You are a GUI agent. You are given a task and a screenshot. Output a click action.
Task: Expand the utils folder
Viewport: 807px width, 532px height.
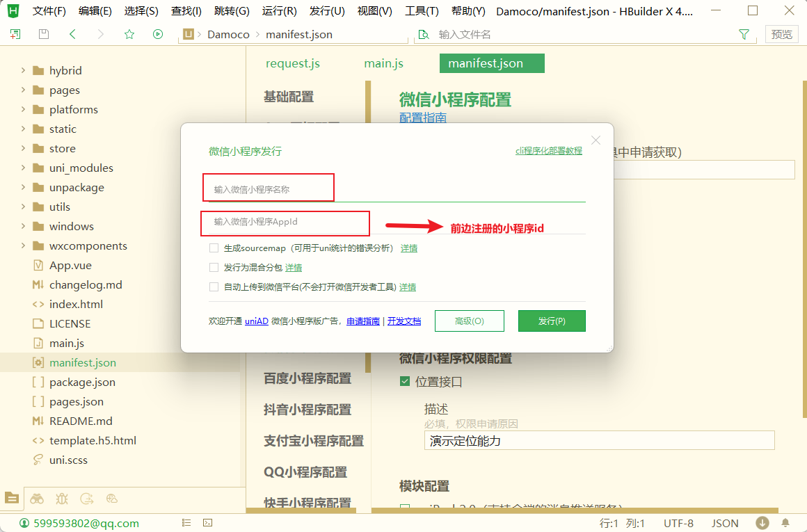click(x=23, y=207)
